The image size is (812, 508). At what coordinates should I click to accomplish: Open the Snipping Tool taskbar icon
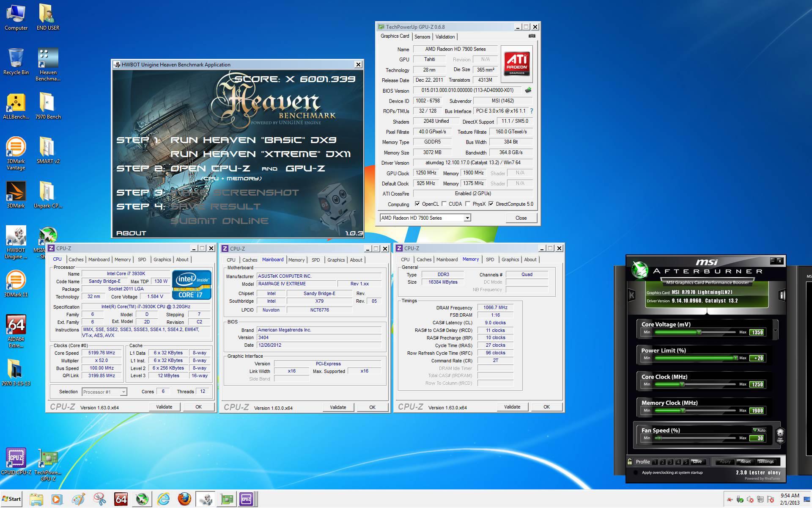pyautogui.click(x=100, y=500)
